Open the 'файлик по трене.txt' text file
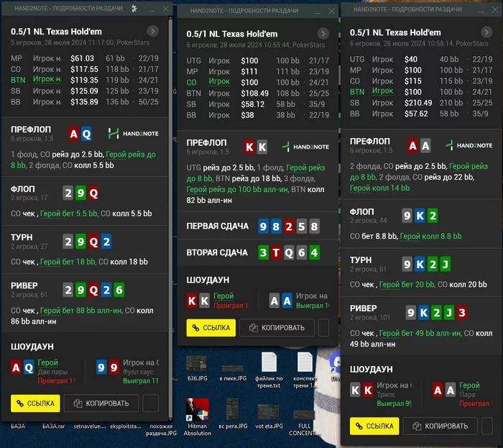 [269, 370]
